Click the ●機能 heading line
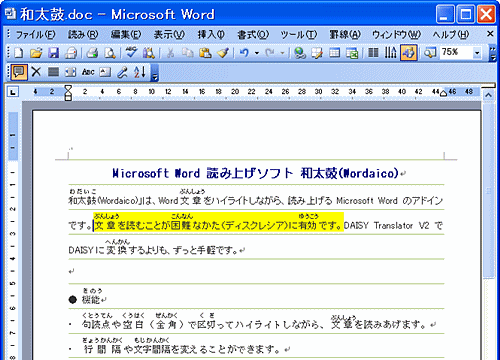Screen dimensions: 500x360 coord(87,299)
